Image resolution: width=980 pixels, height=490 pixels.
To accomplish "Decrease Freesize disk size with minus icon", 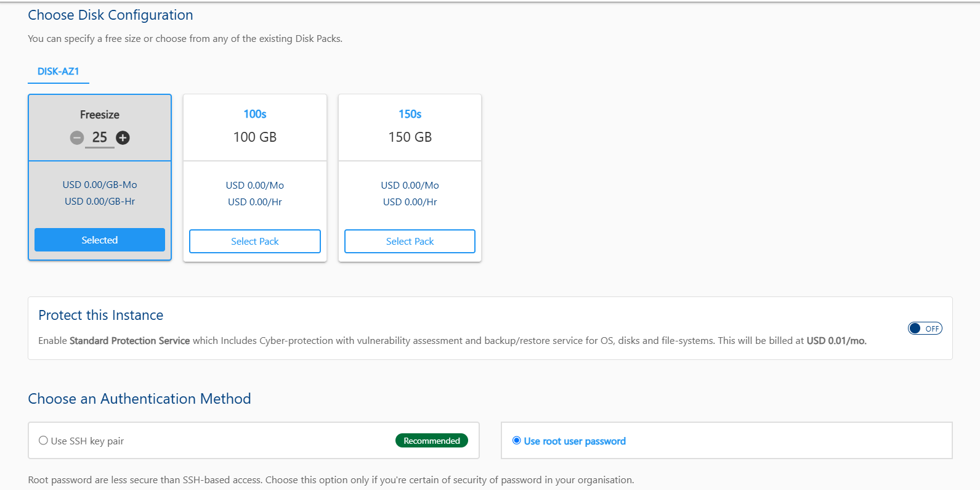I will [x=76, y=137].
